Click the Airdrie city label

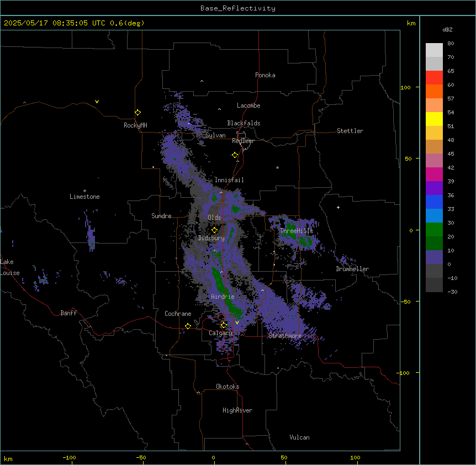tap(223, 297)
